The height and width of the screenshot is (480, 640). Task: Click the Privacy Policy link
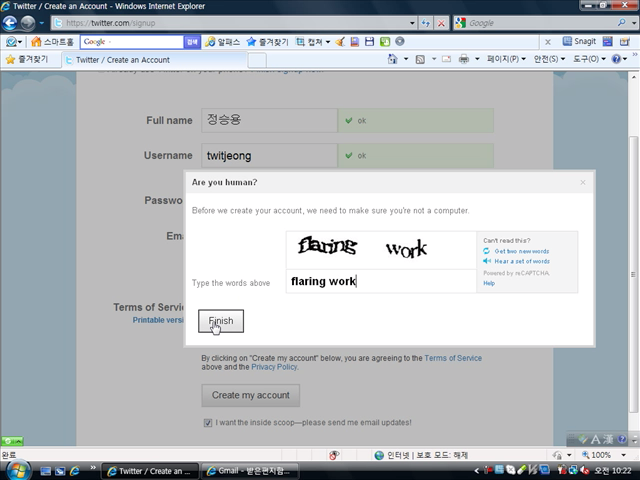pyautogui.click(x=274, y=367)
